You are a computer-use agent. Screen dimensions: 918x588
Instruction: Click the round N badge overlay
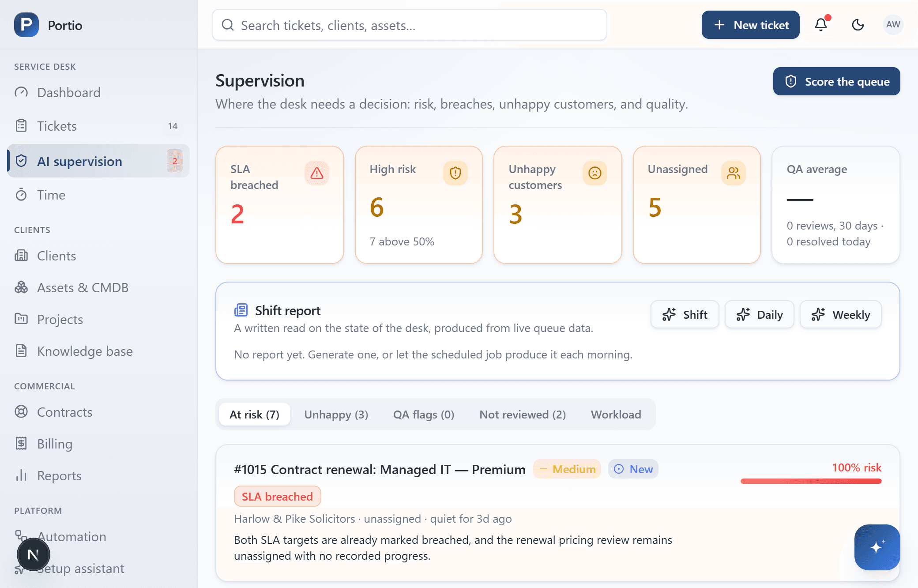[33, 554]
